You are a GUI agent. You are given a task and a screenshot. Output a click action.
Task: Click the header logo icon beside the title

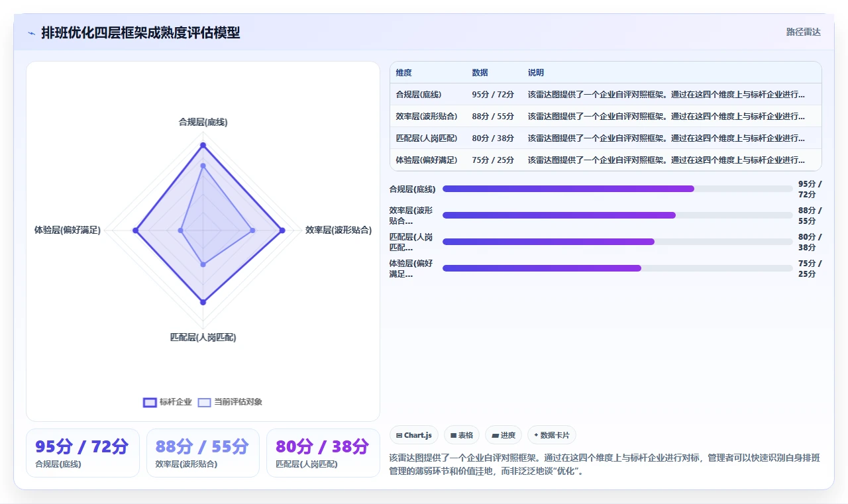(x=32, y=32)
